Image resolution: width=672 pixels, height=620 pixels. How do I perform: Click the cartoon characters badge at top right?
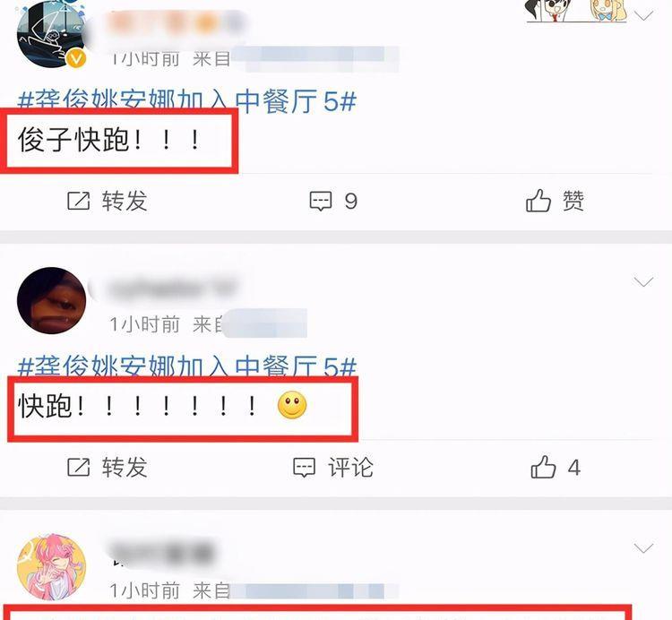tap(575, 11)
